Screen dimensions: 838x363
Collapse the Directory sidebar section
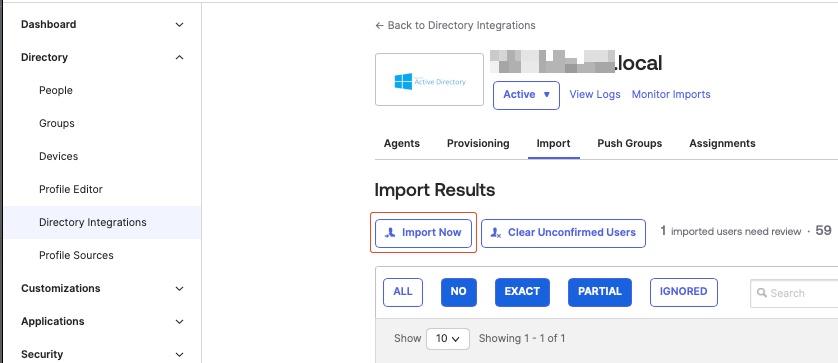(x=102, y=57)
